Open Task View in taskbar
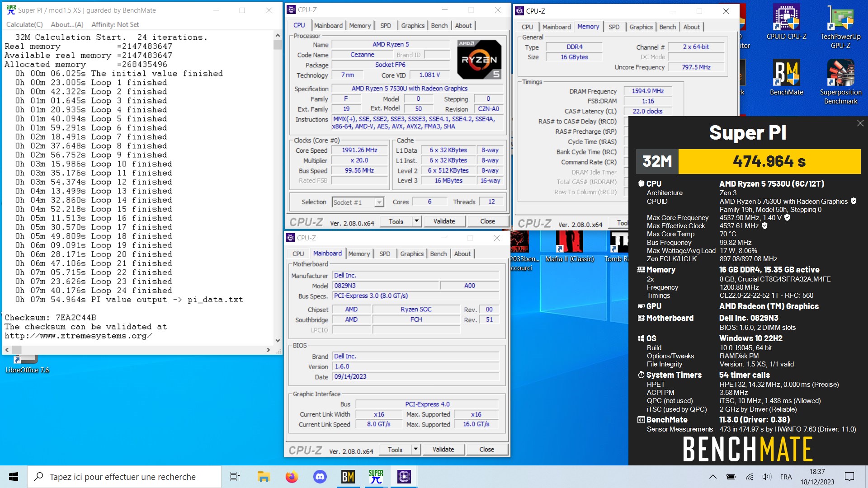 (x=235, y=477)
